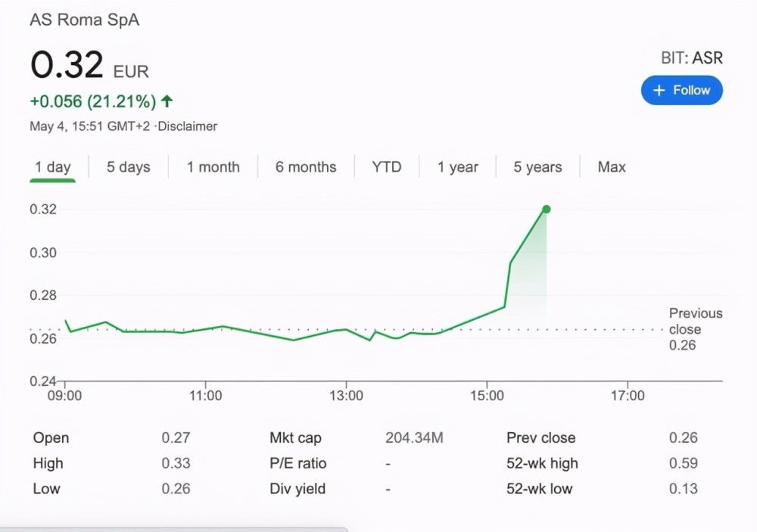
Task: Click the 52-wk low value 0.13
Action: (683, 489)
